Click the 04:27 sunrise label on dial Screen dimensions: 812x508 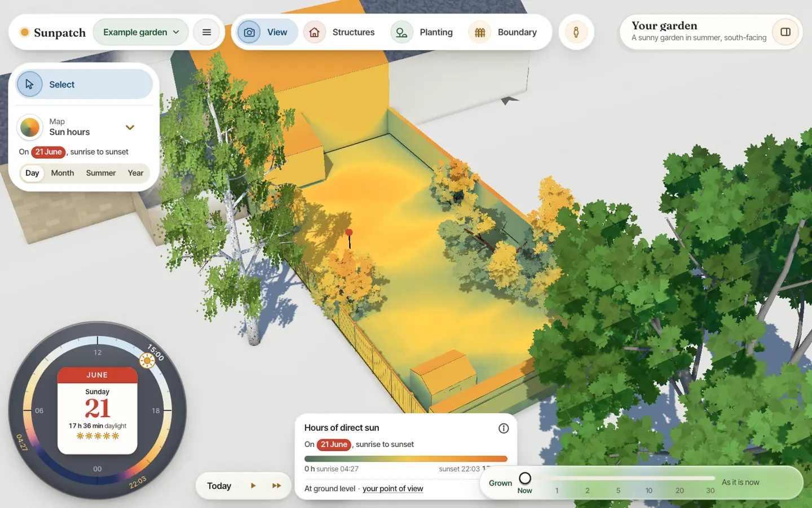pyautogui.click(x=21, y=443)
